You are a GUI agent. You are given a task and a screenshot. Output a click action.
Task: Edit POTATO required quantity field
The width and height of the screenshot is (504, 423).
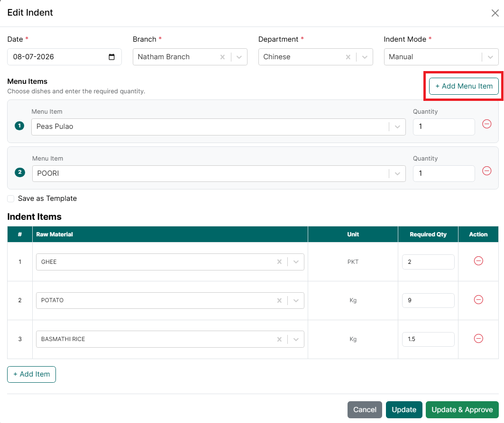point(428,301)
